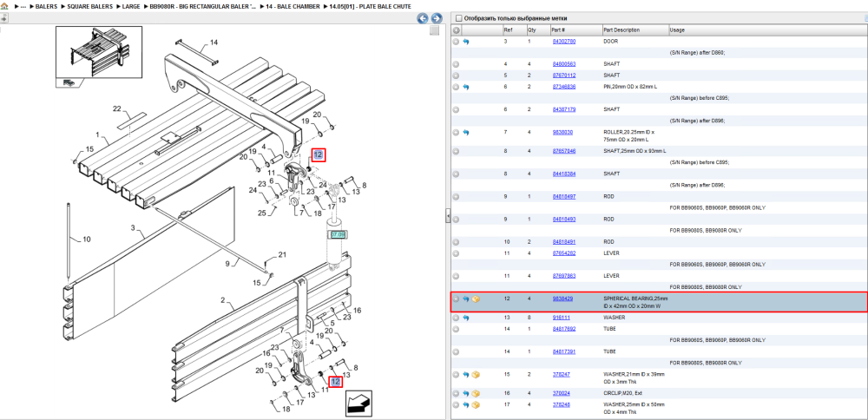The height and width of the screenshot is (420, 868).
Task: Open 14 - BALE CHAMBER breadcrumb
Action: (x=292, y=6)
